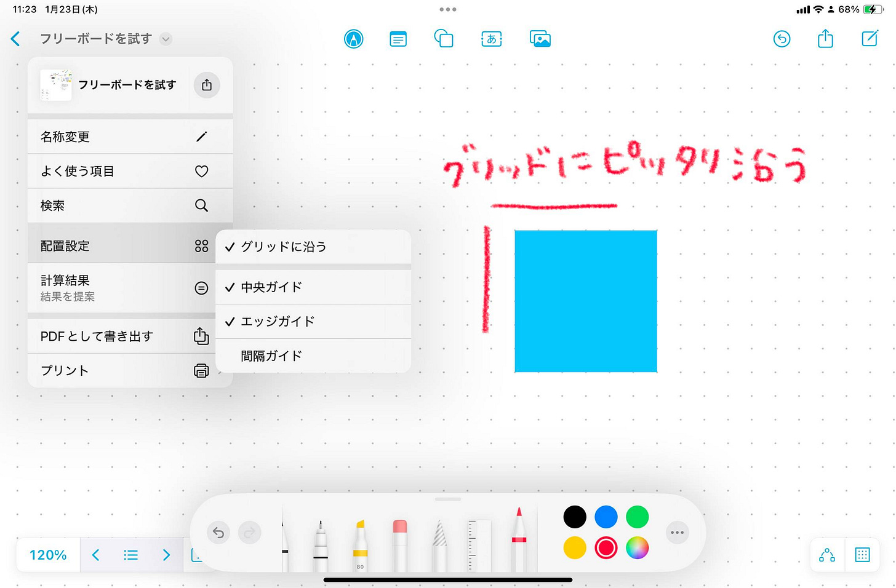This screenshot has width=896, height=588.
Task: Tap redo in drawing palette
Action: click(250, 533)
